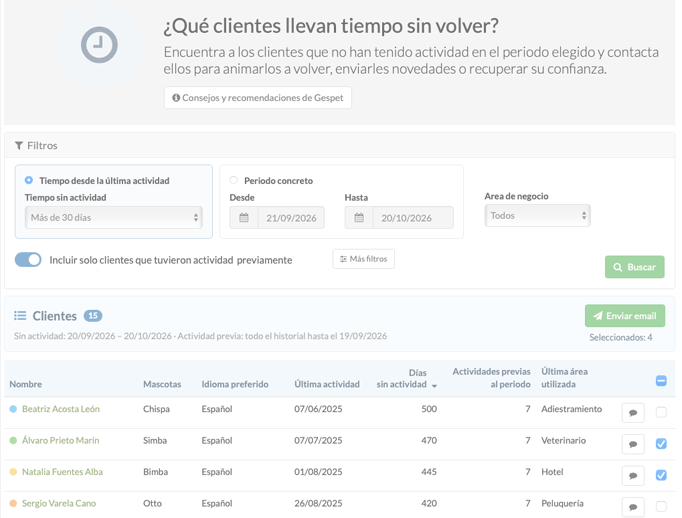Click last activity date 01/08/2025
The height and width of the screenshot is (518, 682).
pos(318,472)
